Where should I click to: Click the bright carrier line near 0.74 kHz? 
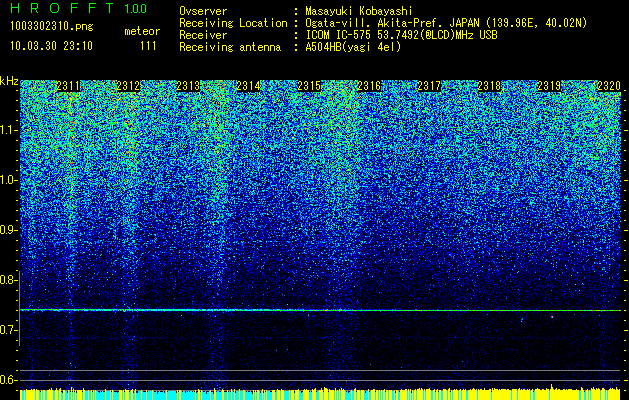pyautogui.click(x=321, y=310)
